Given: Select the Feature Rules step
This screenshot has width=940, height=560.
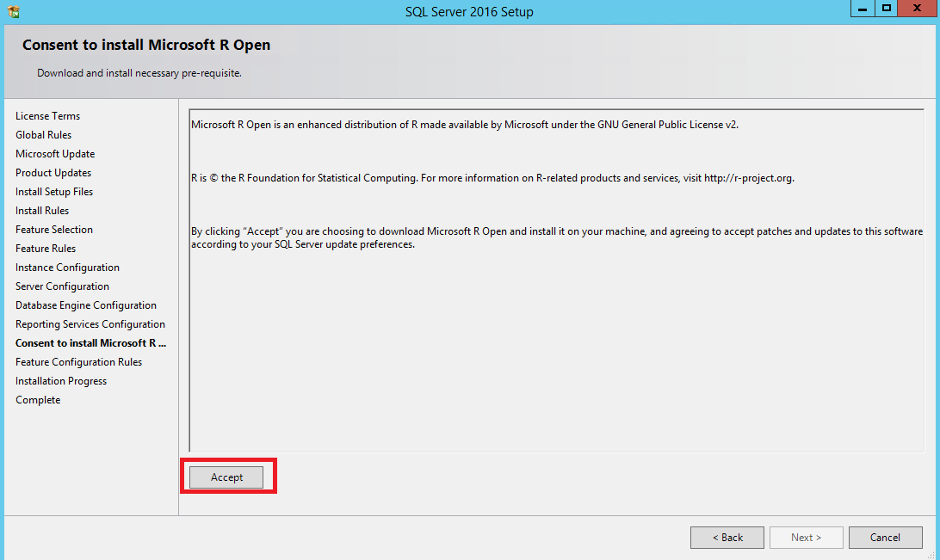Looking at the screenshot, I should tap(46, 248).
